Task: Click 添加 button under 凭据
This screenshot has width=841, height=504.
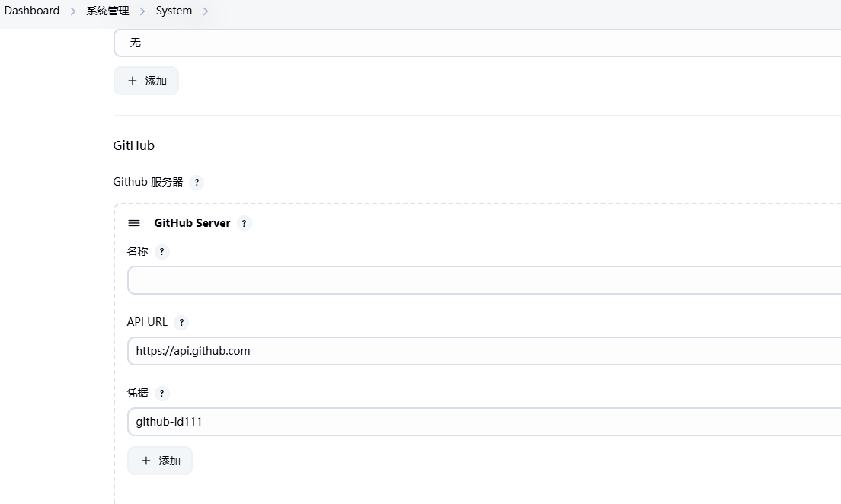Action: (x=160, y=461)
